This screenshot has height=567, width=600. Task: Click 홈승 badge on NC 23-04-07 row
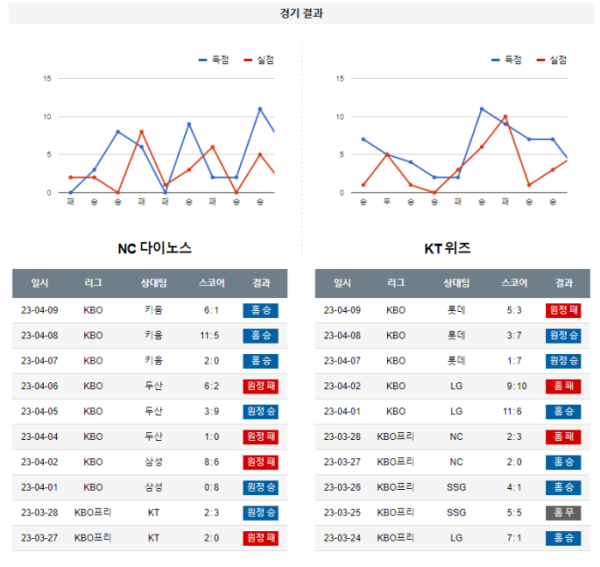point(261,361)
